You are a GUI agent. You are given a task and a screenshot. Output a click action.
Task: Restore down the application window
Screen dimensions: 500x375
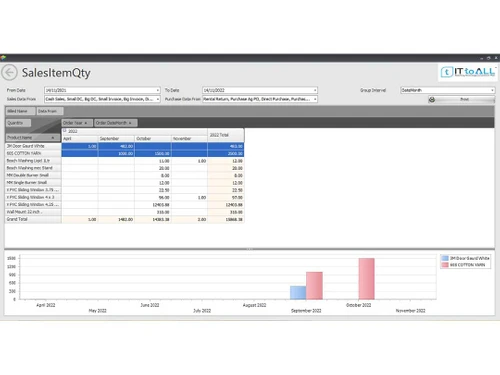[489, 58]
